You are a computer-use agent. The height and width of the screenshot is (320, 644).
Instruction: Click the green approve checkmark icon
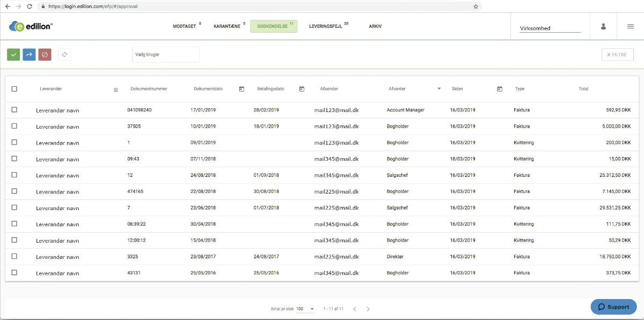pos(13,54)
